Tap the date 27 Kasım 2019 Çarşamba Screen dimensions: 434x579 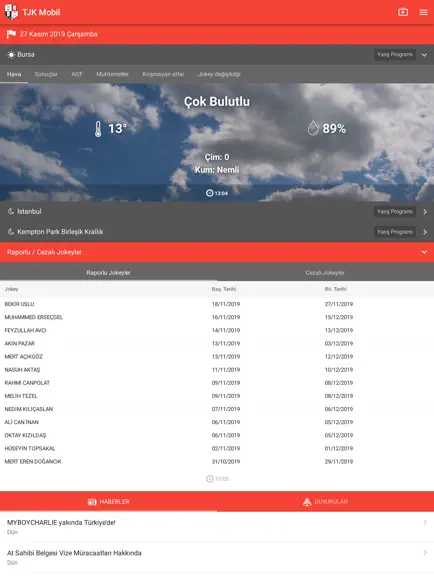point(58,34)
